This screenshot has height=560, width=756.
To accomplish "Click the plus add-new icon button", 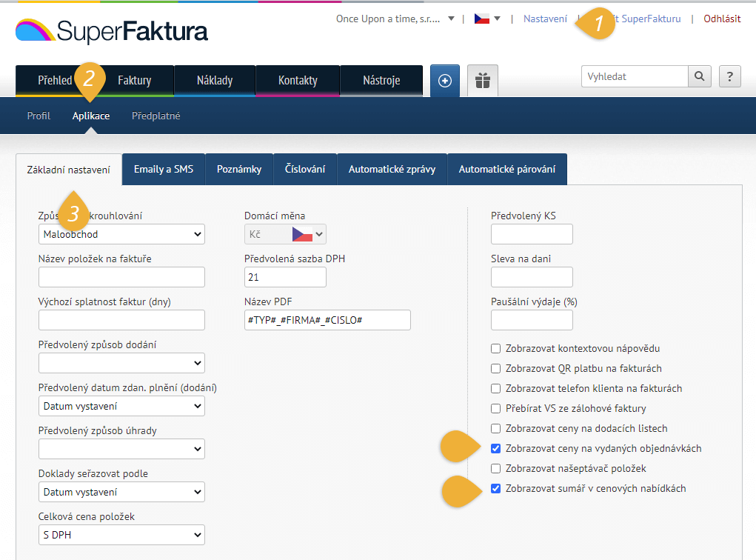I will [x=444, y=81].
